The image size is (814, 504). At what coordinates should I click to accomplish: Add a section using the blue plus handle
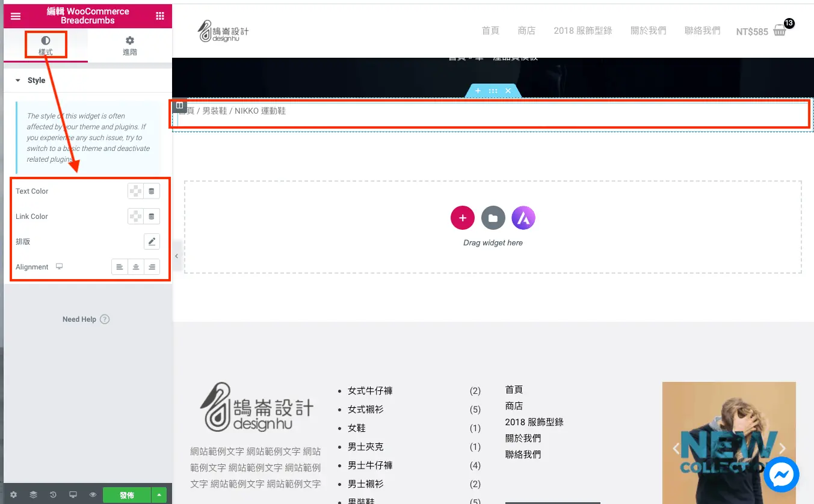(478, 91)
